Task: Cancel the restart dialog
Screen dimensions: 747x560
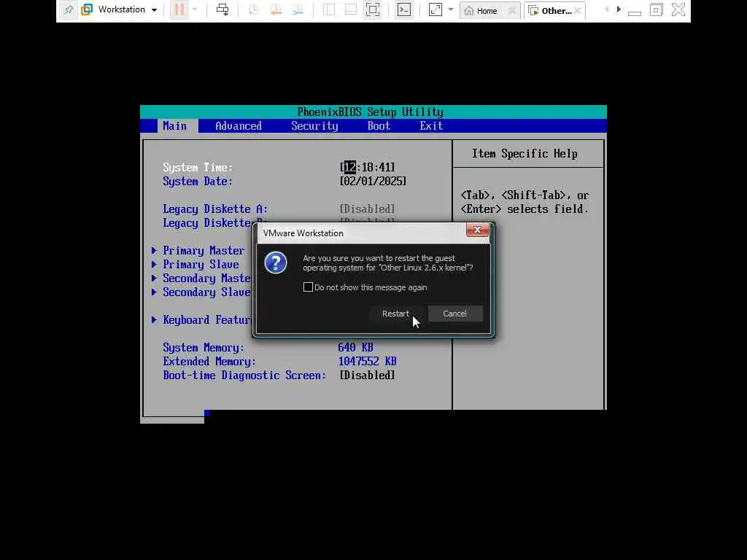Action: point(455,314)
